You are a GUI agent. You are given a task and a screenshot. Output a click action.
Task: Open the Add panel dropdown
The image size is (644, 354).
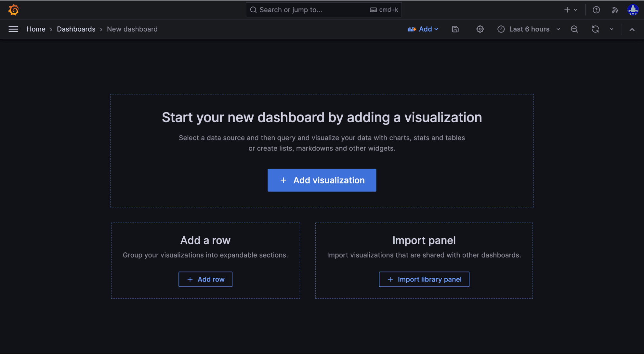pos(423,29)
